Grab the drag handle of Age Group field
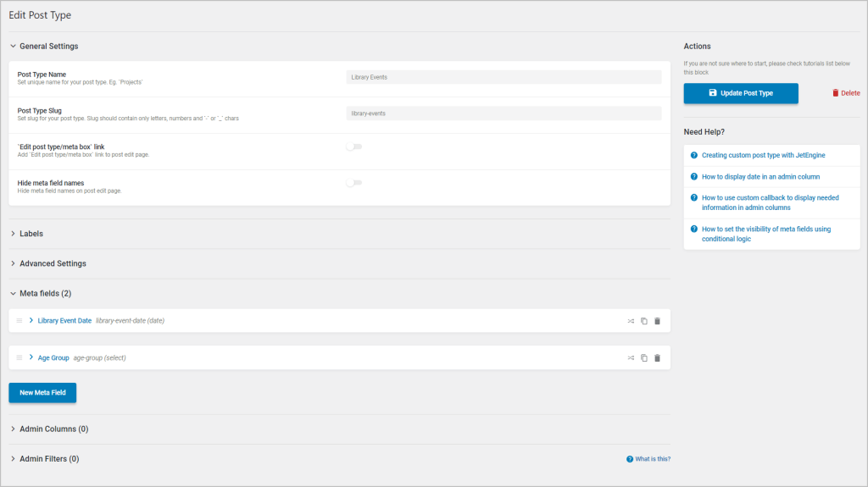This screenshot has width=868, height=487. tap(19, 358)
